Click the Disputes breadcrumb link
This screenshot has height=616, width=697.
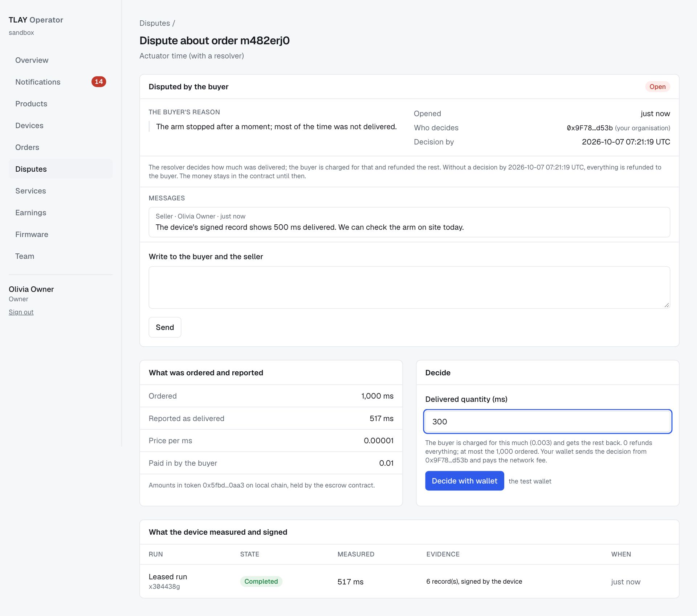click(x=155, y=23)
